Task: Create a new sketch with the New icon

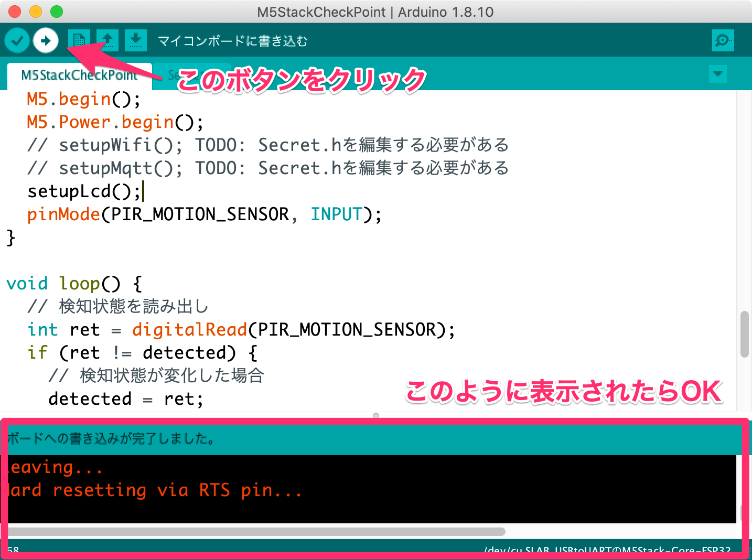Action: [x=79, y=40]
